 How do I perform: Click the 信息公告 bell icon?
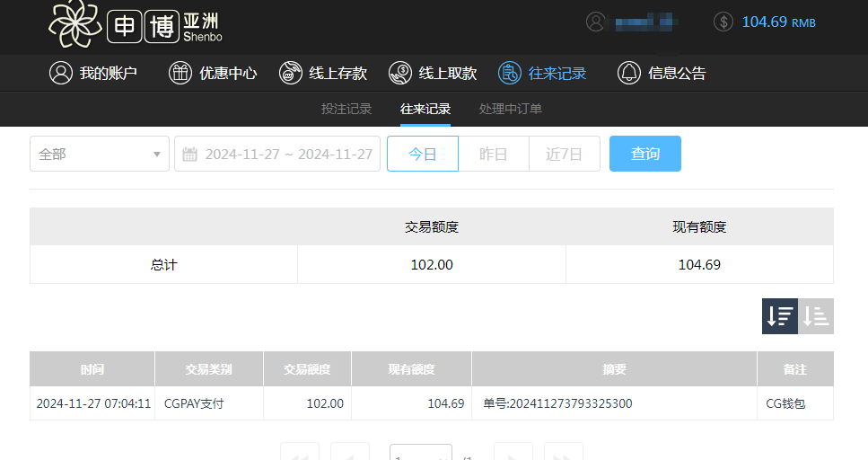pos(629,74)
